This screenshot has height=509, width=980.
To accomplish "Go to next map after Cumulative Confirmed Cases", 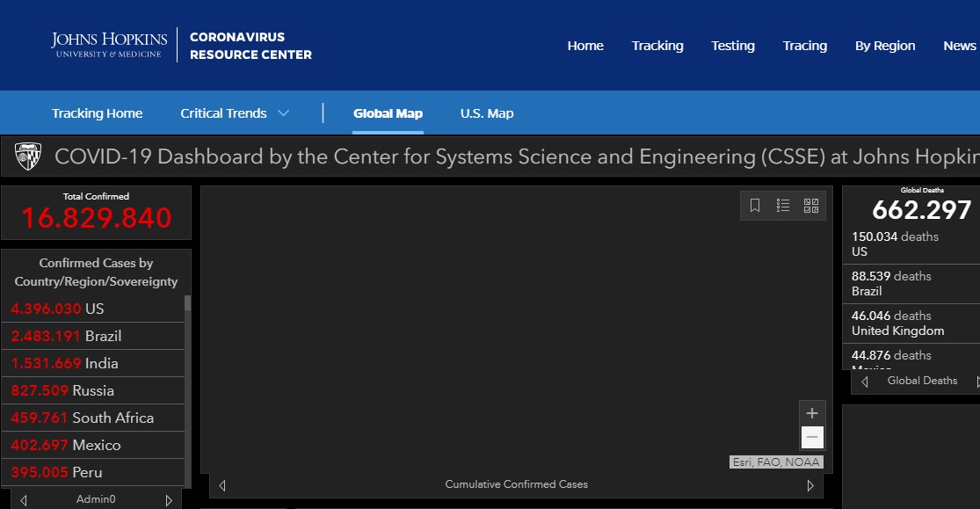I will point(810,485).
